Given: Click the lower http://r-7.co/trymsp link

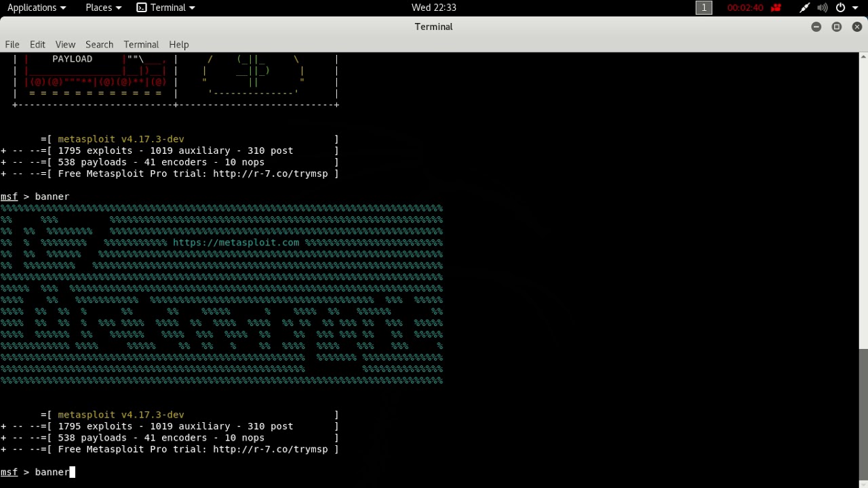Looking at the screenshot, I should (271, 449).
